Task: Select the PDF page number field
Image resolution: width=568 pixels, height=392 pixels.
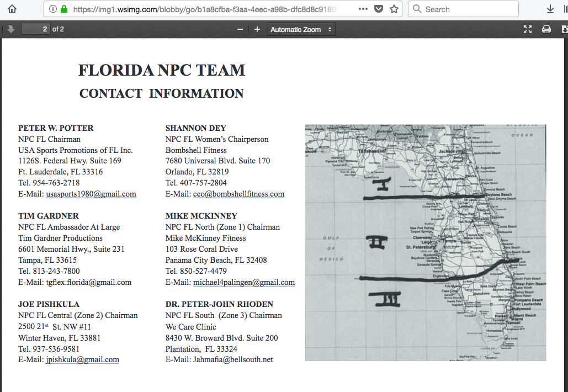Action: (35, 29)
